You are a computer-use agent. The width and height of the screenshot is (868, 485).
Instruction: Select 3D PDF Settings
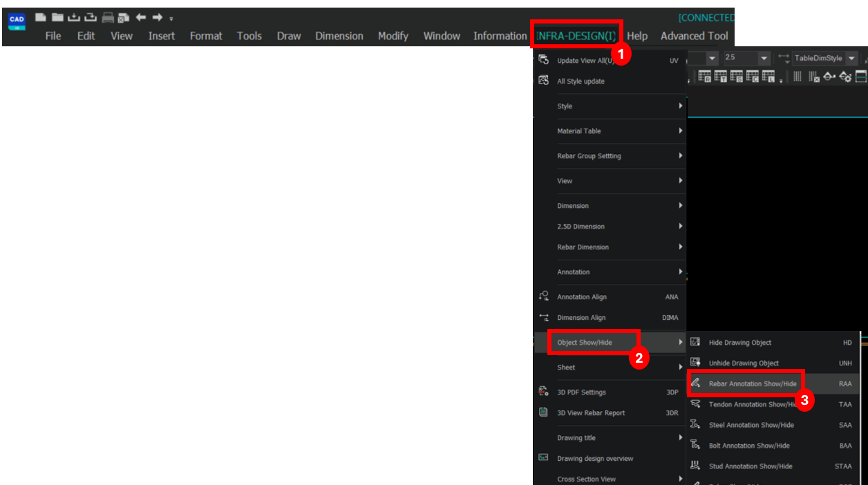click(x=610, y=392)
